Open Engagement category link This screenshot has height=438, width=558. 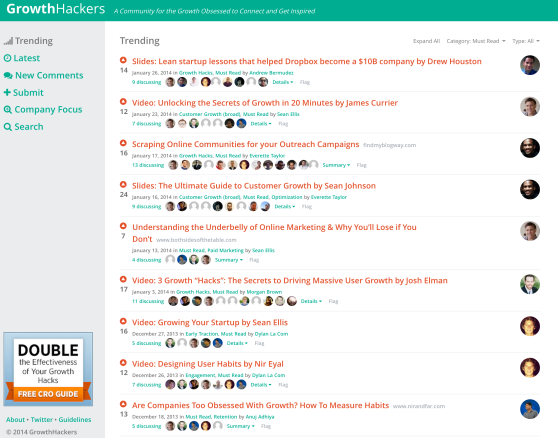coord(200,375)
